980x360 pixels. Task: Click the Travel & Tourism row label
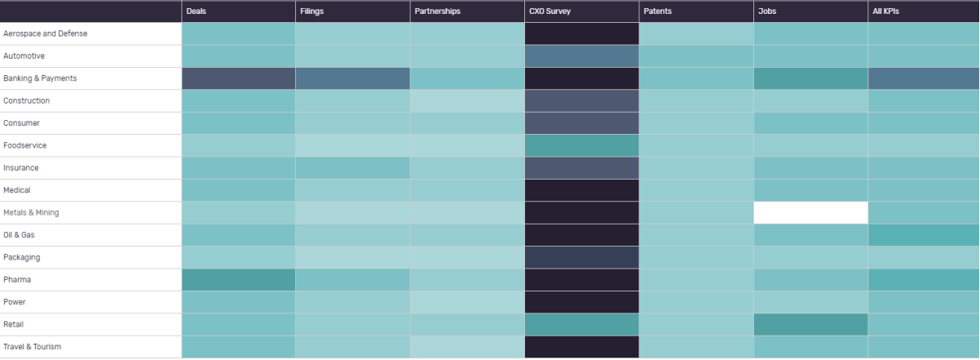(x=33, y=347)
